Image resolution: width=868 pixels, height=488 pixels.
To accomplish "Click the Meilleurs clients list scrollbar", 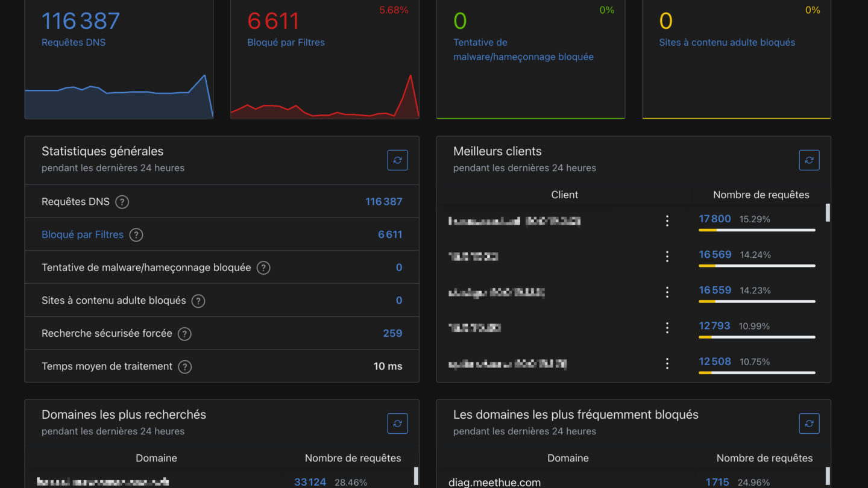I will (x=828, y=213).
